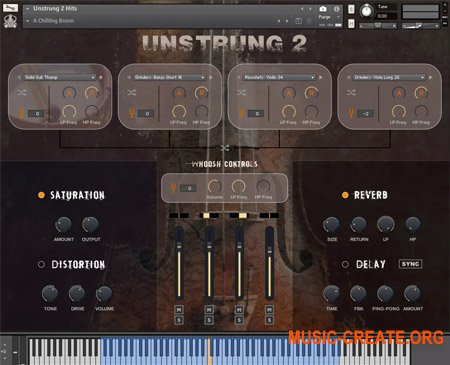This screenshot has height=365, width=450.
Task: Click the master Tune knob in the header
Action: (x=366, y=11)
